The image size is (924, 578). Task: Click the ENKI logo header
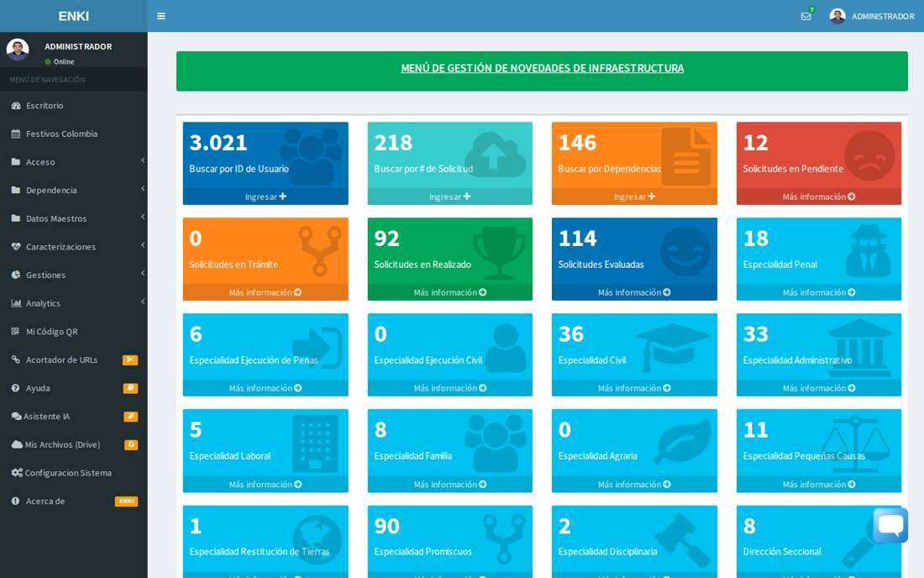(x=74, y=16)
